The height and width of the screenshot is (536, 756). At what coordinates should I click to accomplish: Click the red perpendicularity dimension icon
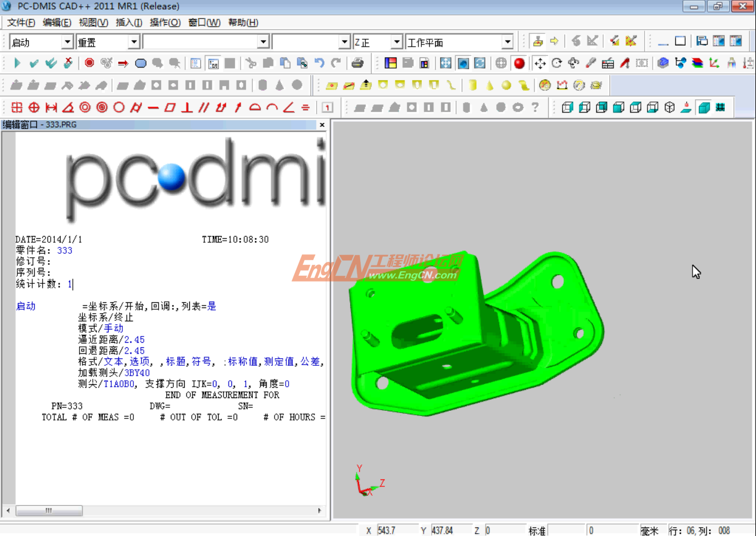187,107
